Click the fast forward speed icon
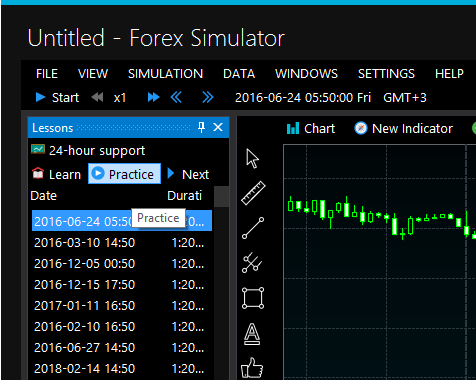 pyautogui.click(x=153, y=98)
